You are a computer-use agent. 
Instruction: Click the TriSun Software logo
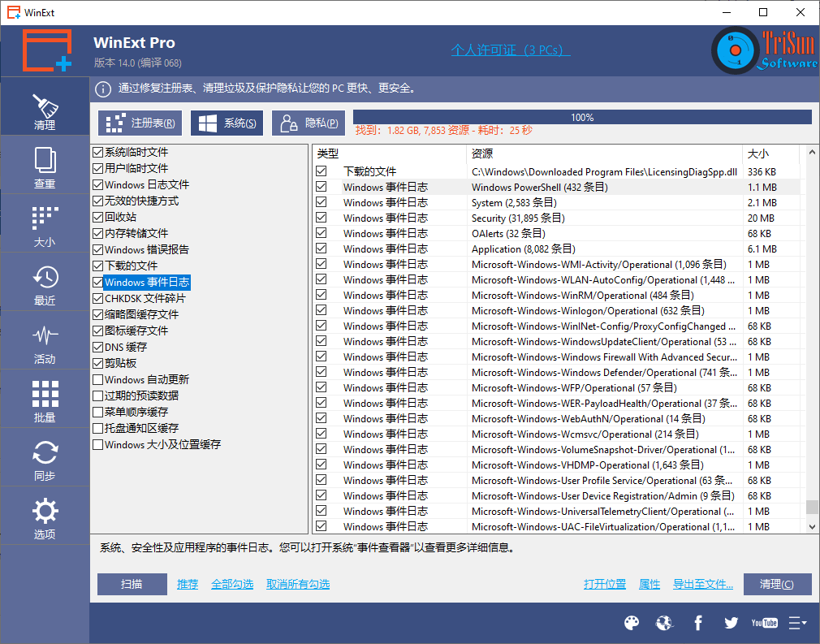(765, 50)
